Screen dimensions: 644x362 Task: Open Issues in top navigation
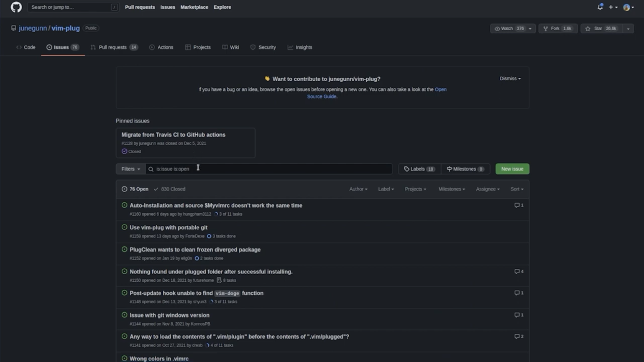168,7
